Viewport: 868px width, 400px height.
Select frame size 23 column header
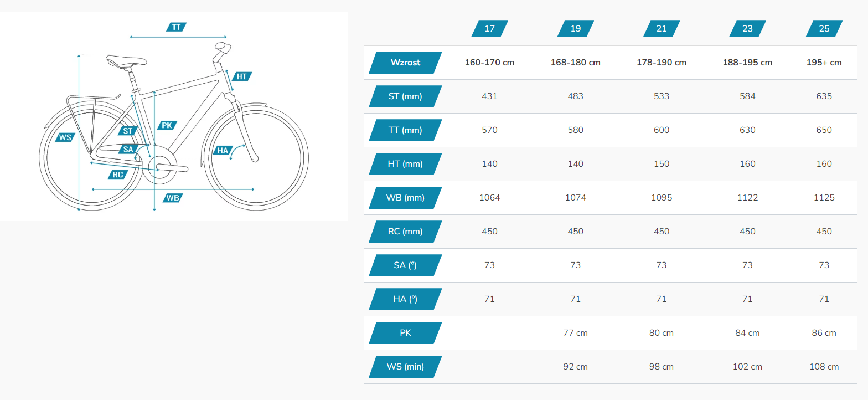(x=747, y=29)
